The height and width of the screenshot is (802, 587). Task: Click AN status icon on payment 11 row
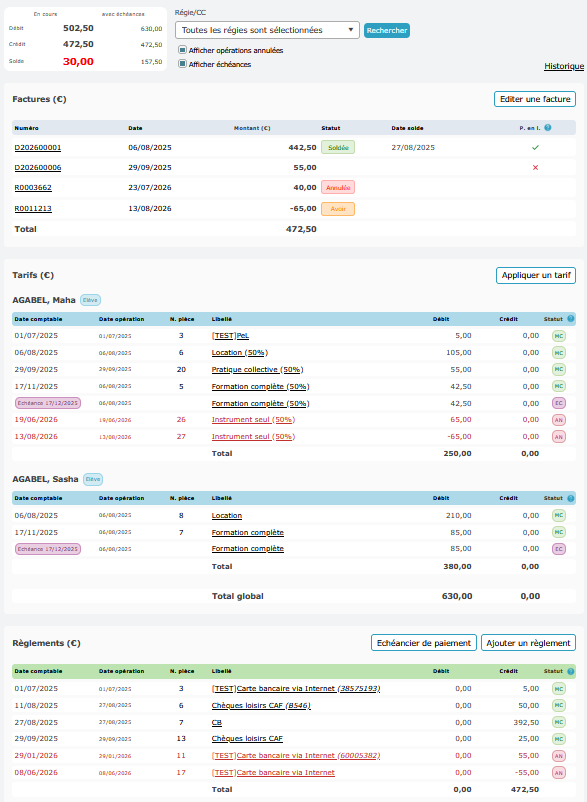558,756
